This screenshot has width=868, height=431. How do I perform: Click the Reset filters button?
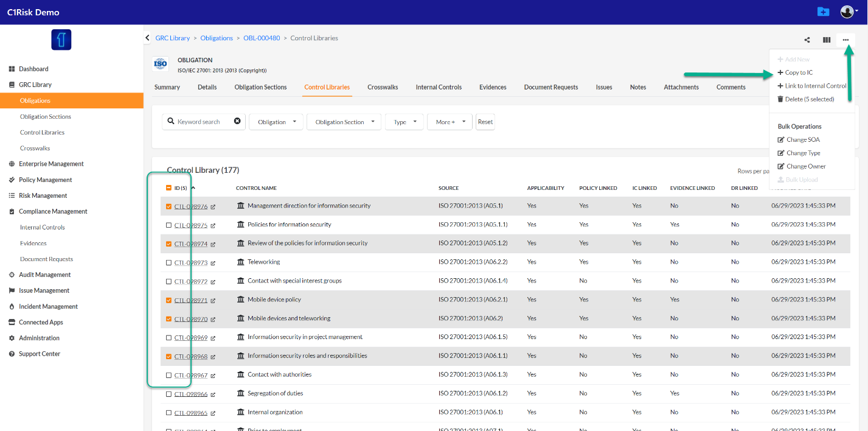(x=485, y=122)
